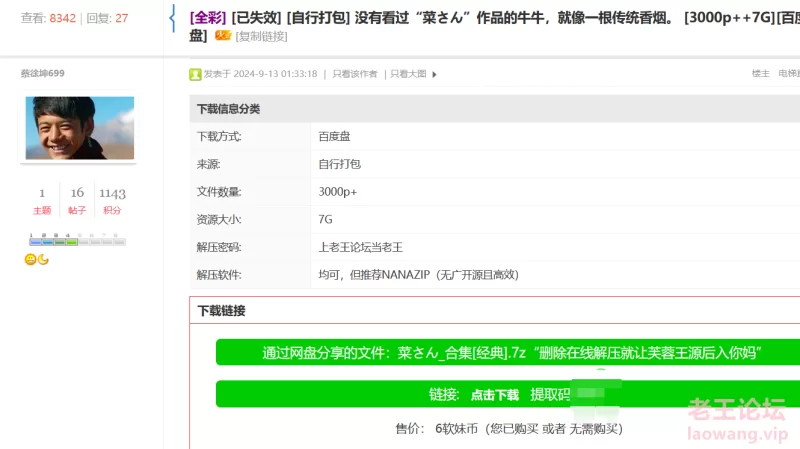This screenshot has height=449, width=800.
Task: Click the 只看大图 link
Action: click(408, 74)
